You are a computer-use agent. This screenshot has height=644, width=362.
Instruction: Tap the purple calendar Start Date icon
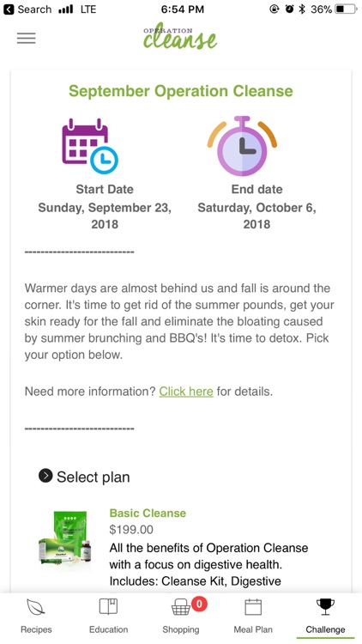click(x=90, y=146)
